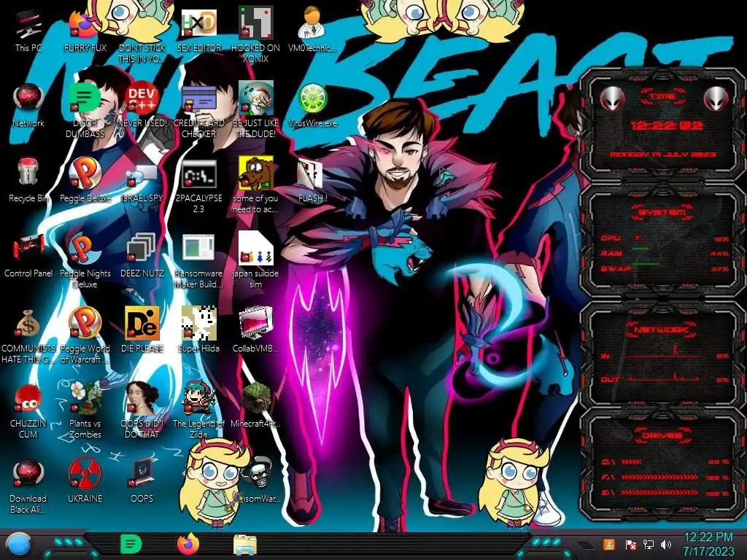747x560 pixels.
Task: Open Ransomware Maker Build... shortcut
Action: [x=198, y=249]
